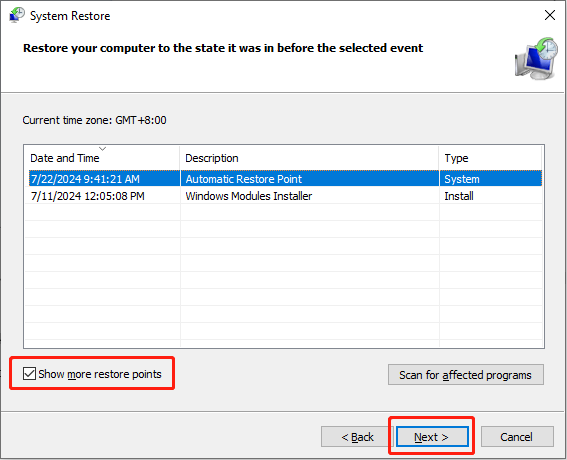Screen dimensions: 567x460
Task: Select the 7/11/2024 Windows Modules Installer row
Action: tap(284, 196)
